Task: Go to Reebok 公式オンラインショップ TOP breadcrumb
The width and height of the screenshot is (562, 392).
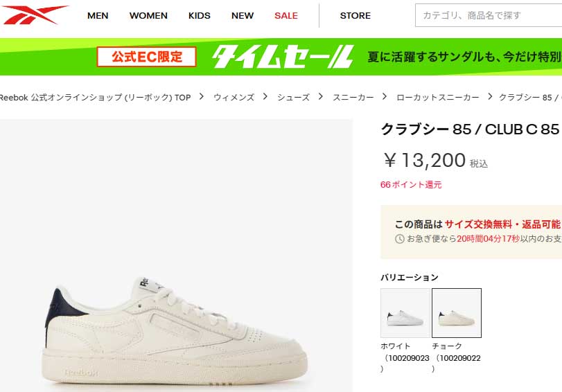Action: 96,98
